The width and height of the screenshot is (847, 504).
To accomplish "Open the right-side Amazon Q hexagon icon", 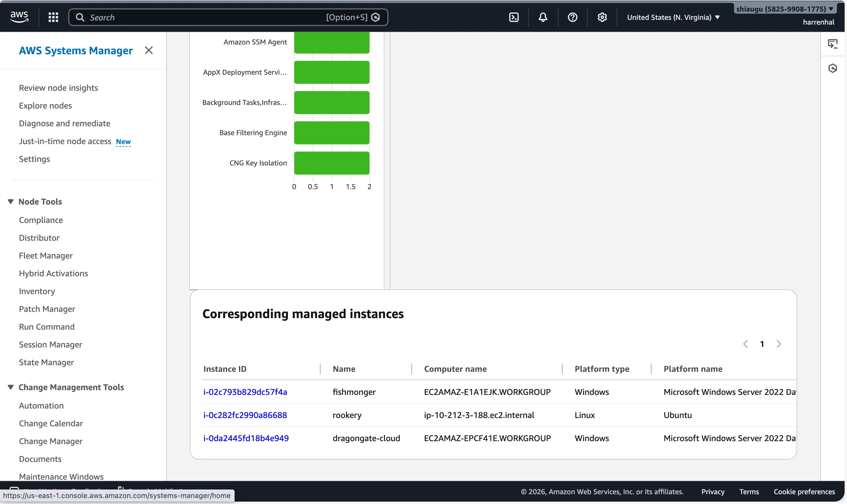I will pyautogui.click(x=832, y=68).
